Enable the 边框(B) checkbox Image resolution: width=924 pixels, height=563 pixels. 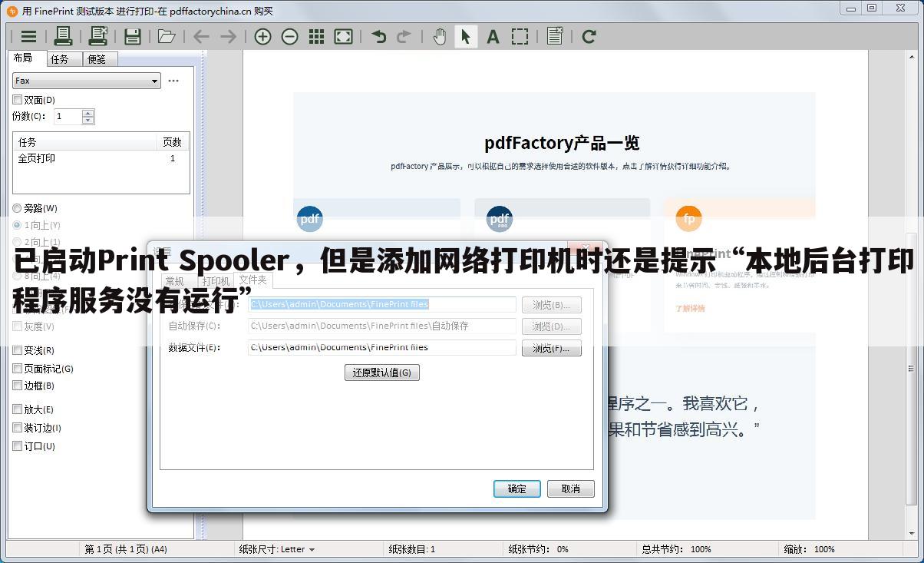click(x=18, y=386)
